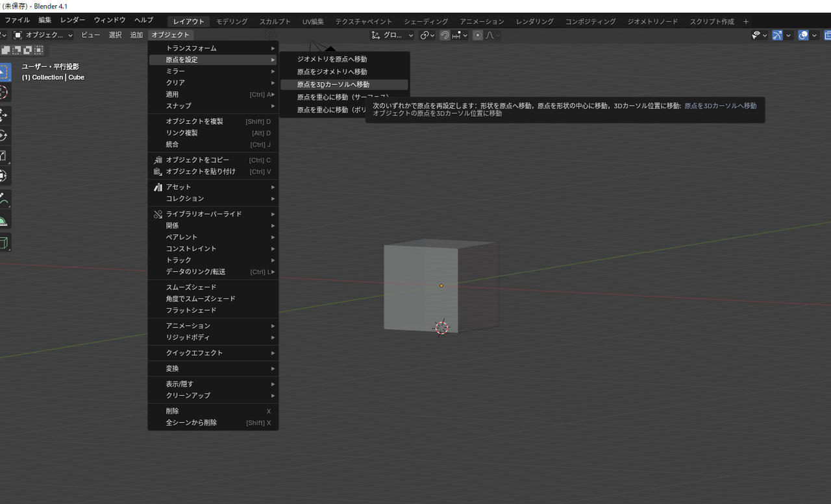Expand the クリア submenu
The width and height of the screenshot is (831, 504).
coord(213,83)
